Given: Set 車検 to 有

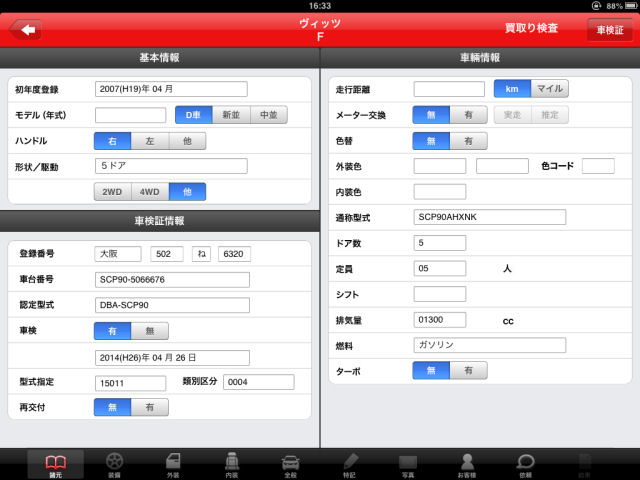Looking at the screenshot, I should point(113,331).
